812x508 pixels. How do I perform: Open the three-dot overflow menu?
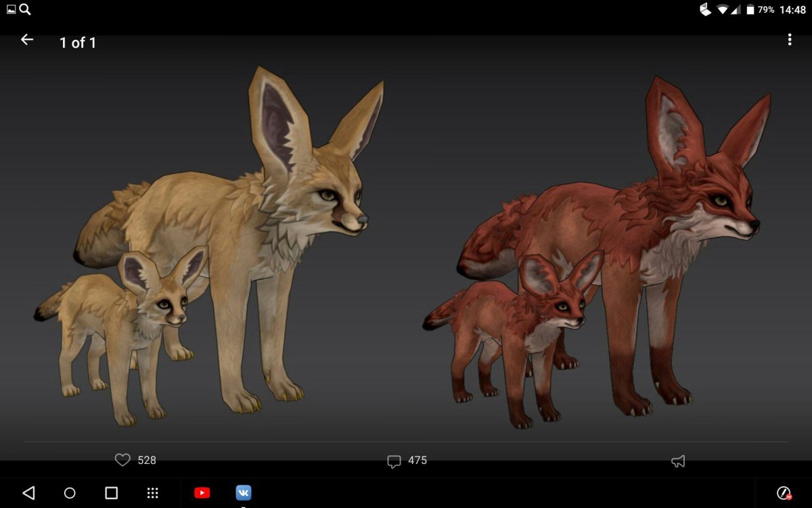tap(790, 39)
